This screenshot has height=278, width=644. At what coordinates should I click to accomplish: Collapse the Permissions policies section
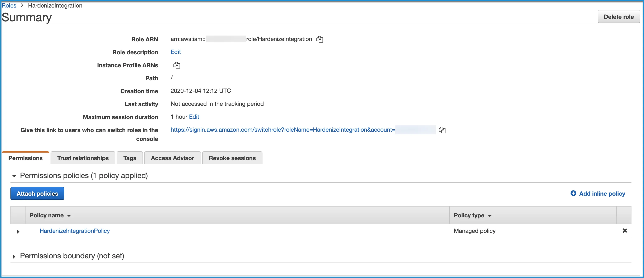pos(14,176)
